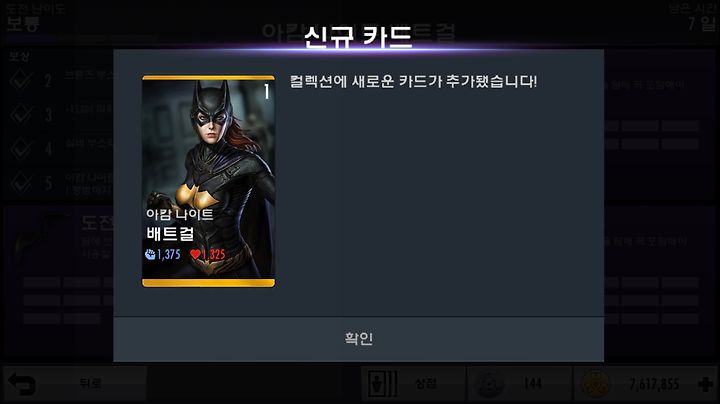The width and height of the screenshot is (720, 404).
Task: Tap the card level number 1
Action: click(266, 92)
